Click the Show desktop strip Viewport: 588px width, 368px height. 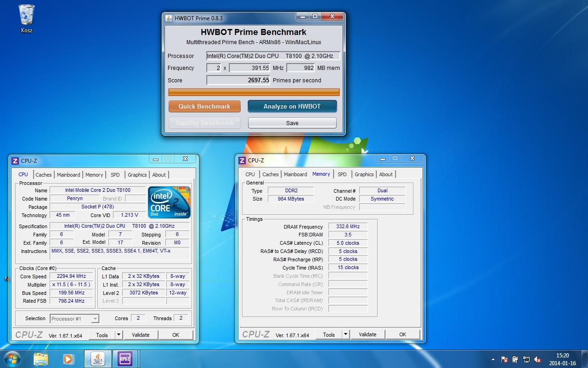tap(584, 359)
